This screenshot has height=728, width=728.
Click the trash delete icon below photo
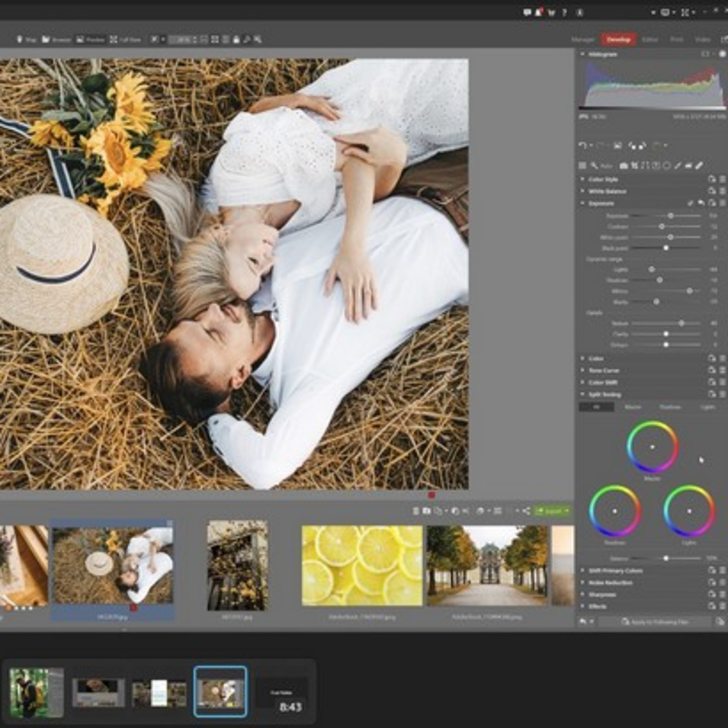[x=416, y=511]
